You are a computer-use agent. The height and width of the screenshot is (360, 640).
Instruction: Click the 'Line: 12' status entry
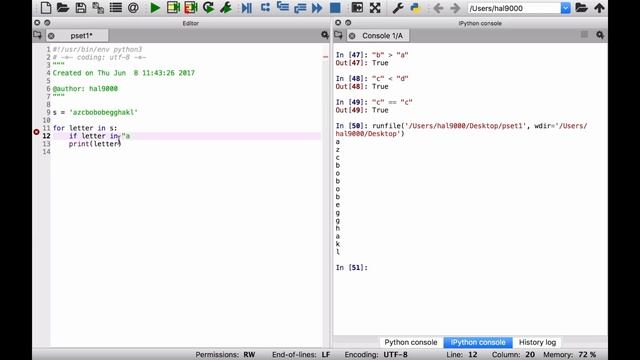(x=462, y=354)
